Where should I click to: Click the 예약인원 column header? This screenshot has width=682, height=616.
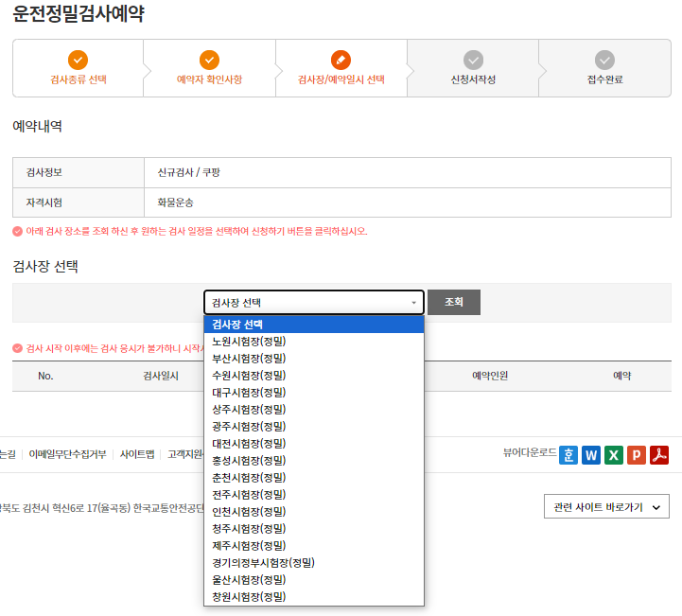(490, 376)
